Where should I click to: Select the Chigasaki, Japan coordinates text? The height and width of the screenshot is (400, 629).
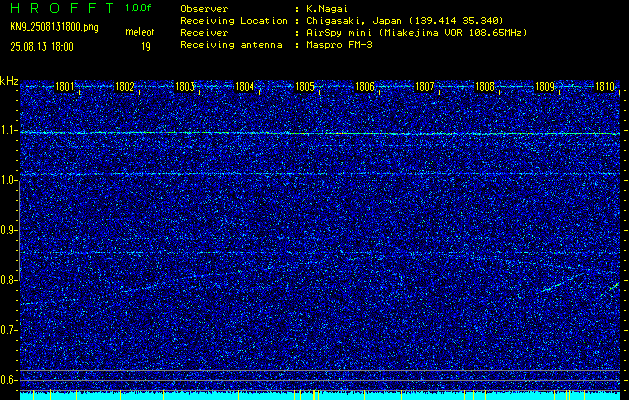(x=405, y=21)
